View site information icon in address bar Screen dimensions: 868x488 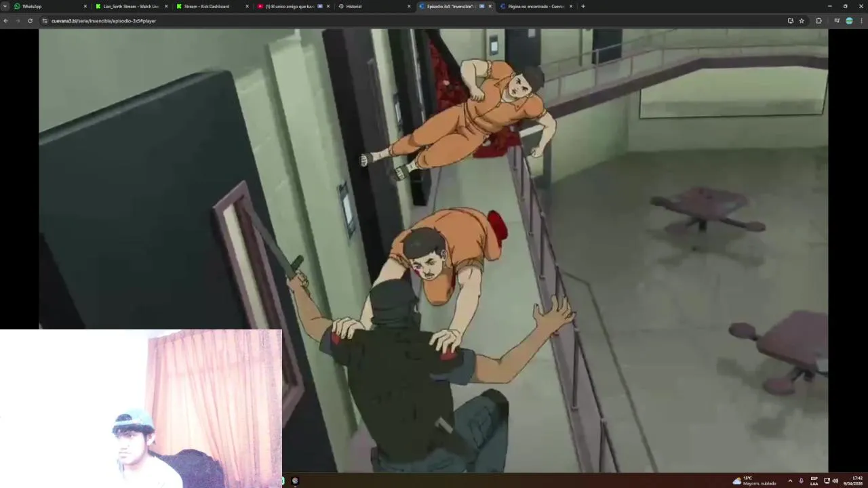point(45,21)
